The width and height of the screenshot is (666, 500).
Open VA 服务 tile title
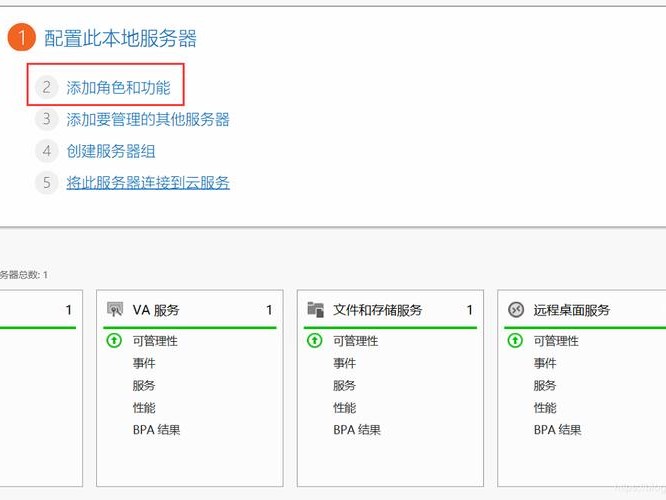click(x=156, y=310)
